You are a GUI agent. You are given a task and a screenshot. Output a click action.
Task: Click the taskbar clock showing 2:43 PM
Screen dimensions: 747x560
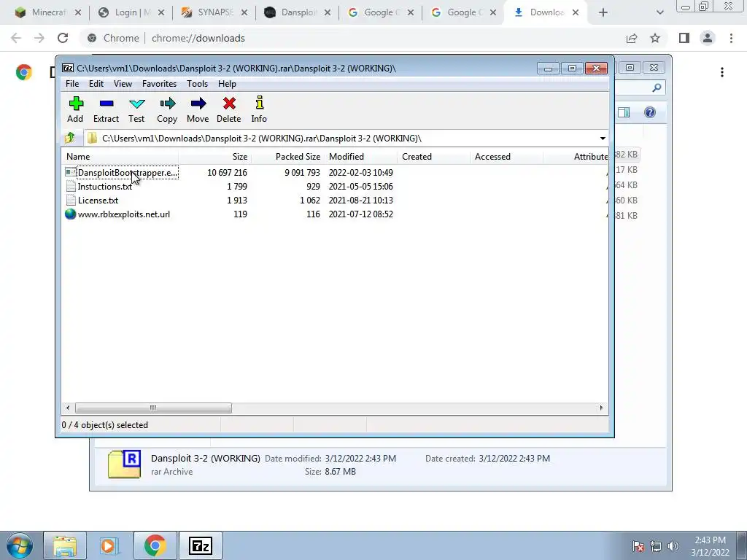710,546
